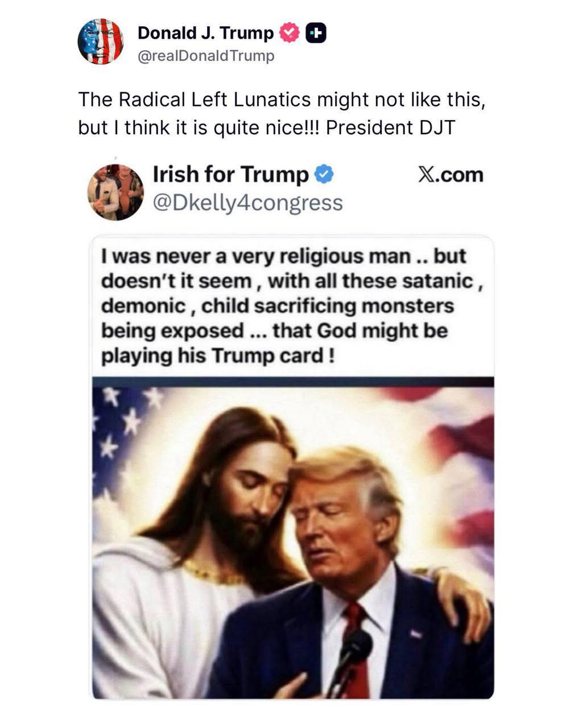Click the quoted line "I was never a very religious man"
The image size is (582, 728).
click(255, 257)
